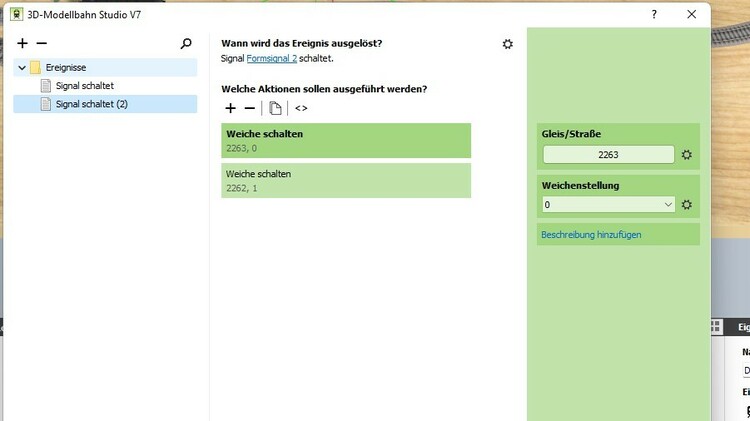
Task: Open help with the question mark
Action: pyautogui.click(x=654, y=14)
